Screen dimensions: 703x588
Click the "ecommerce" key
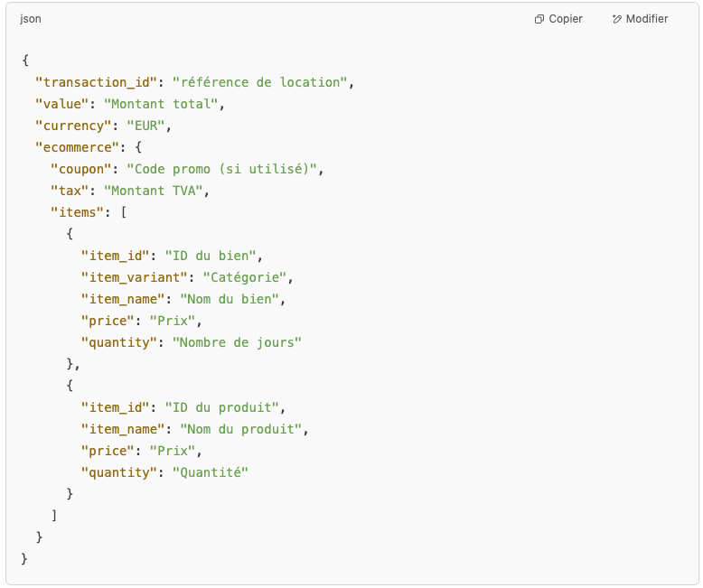pyautogui.click(x=77, y=147)
